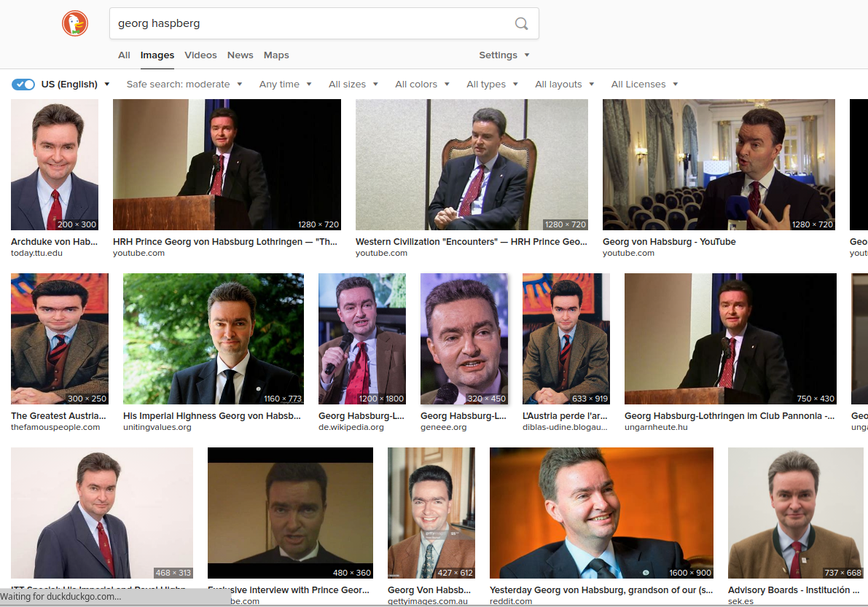The height and width of the screenshot is (607, 868).
Task: Open the Exclusive interview with Prince Georg thumbnail
Action: click(290, 513)
